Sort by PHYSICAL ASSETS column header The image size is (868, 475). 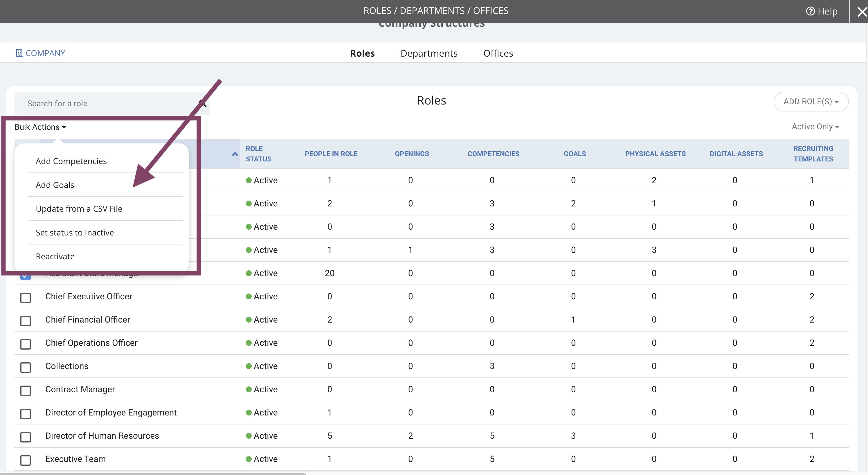coord(655,154)
